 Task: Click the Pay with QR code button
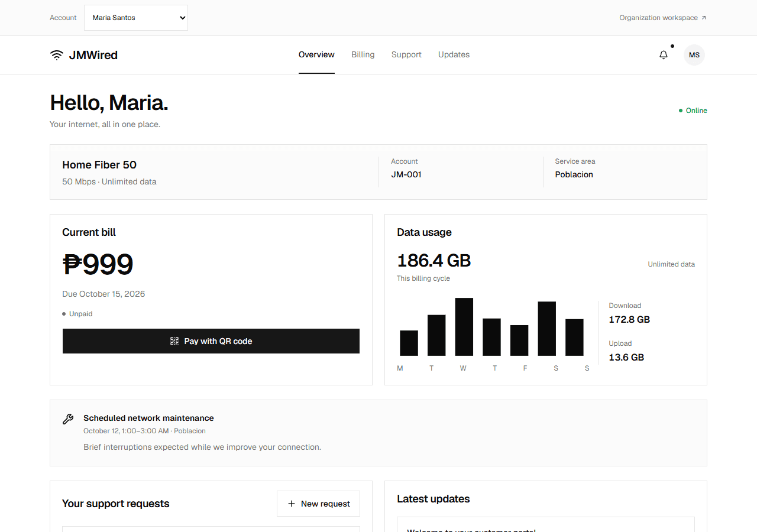(211, 341)
